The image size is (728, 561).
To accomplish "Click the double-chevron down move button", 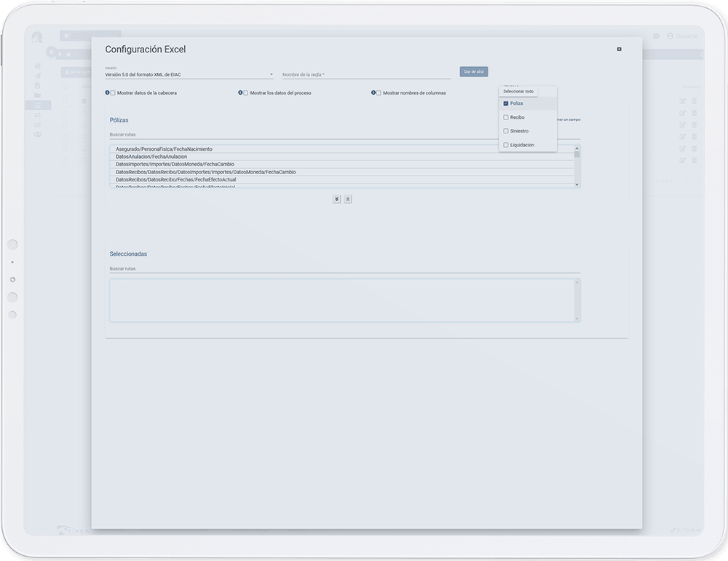I will pyautogui.click(x=336, y=199).
